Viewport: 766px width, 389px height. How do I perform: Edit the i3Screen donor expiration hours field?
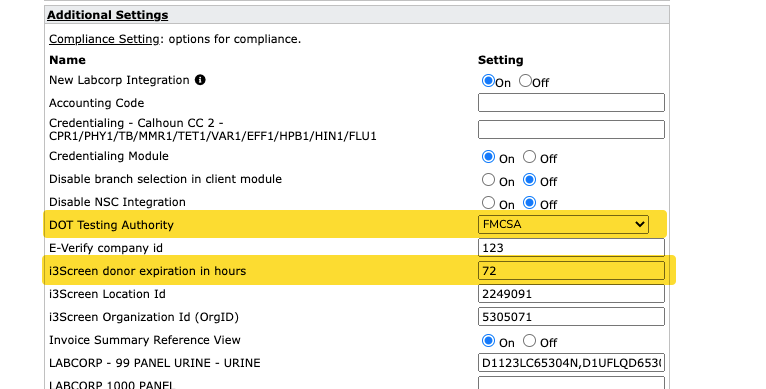click(x=571, y=271)
